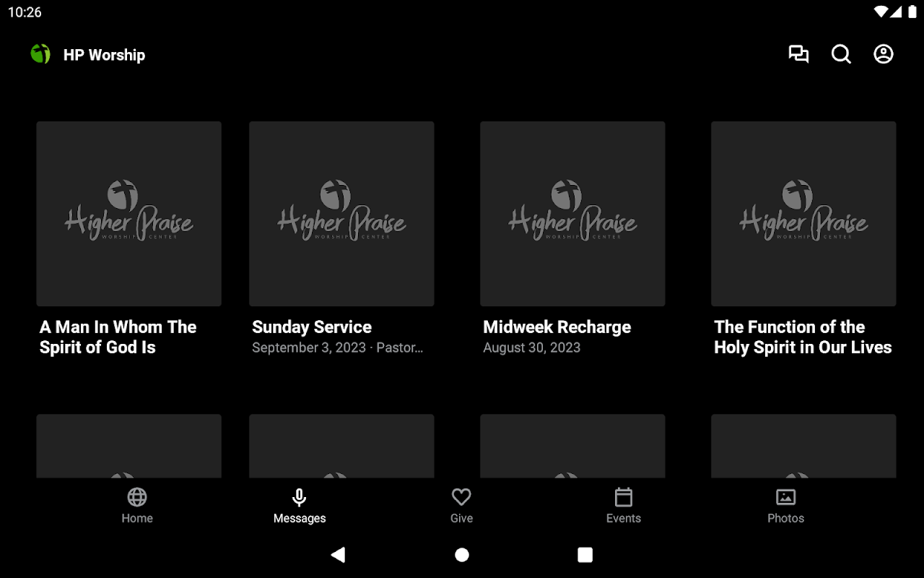Open the Midweek Recharge thumbnail
Viewport: 924px width, 578px height.
572,214
